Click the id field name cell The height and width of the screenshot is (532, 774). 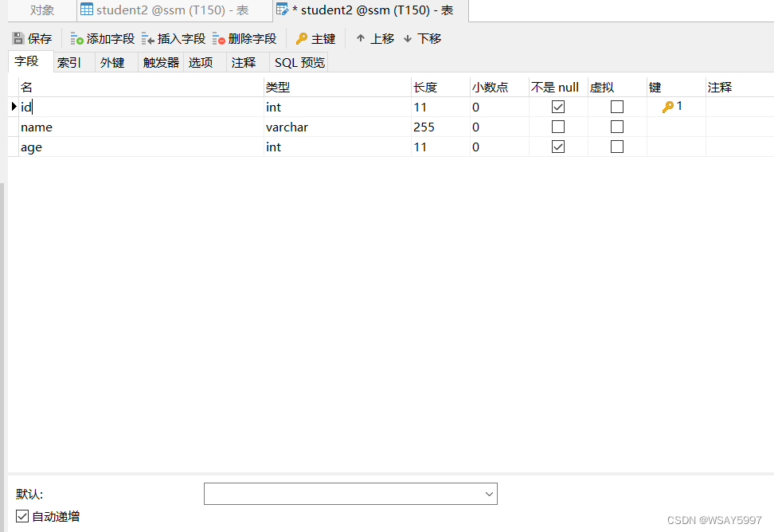click(x=141, y=107)
